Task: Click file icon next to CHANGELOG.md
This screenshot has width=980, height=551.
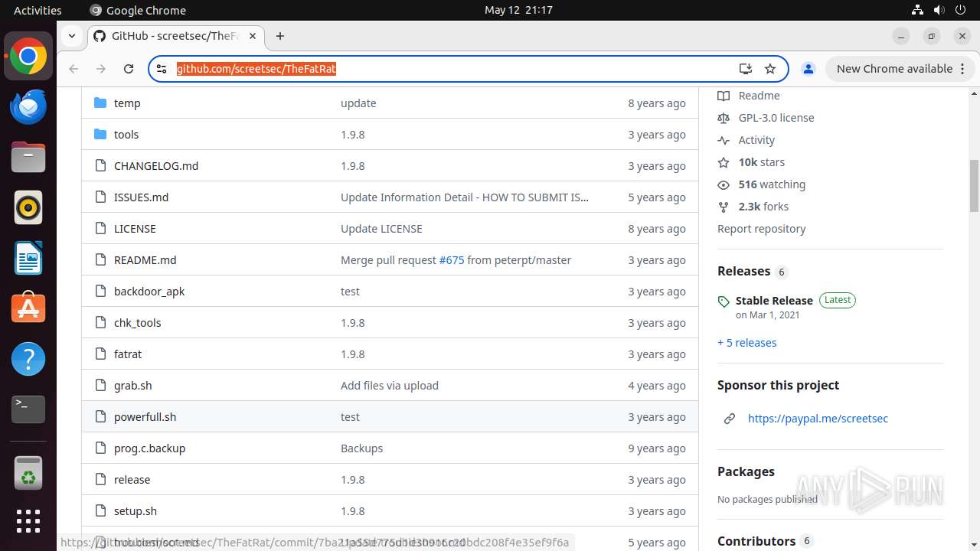Action: pos(100,165)
